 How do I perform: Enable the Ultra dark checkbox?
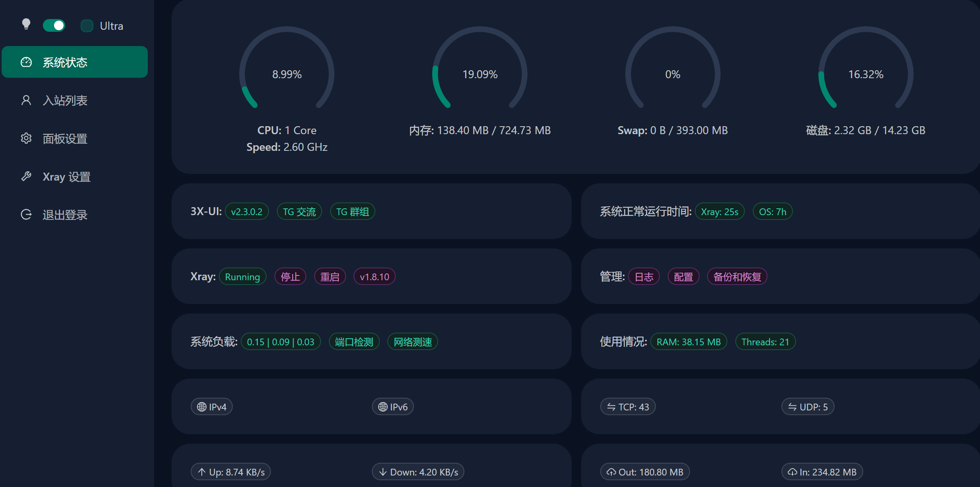click(87, 26)
